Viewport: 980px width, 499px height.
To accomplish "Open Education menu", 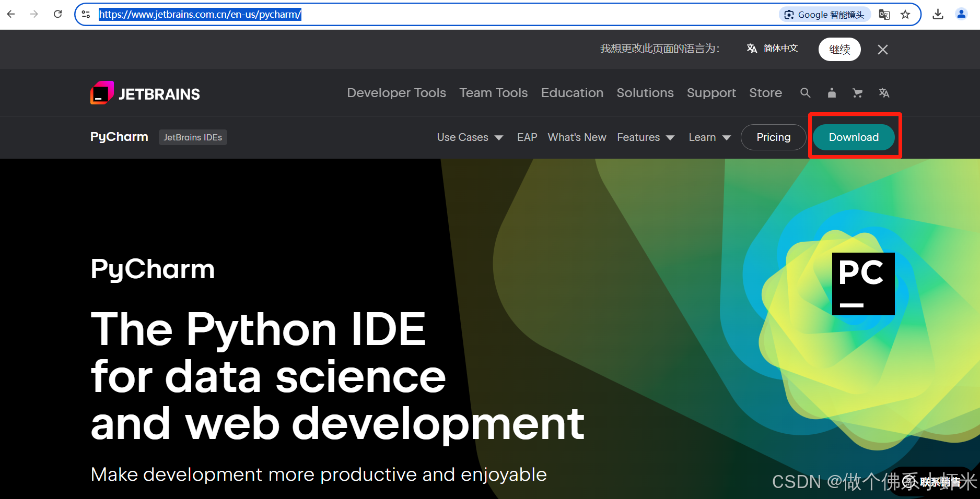I will click(x=572, y=93).
